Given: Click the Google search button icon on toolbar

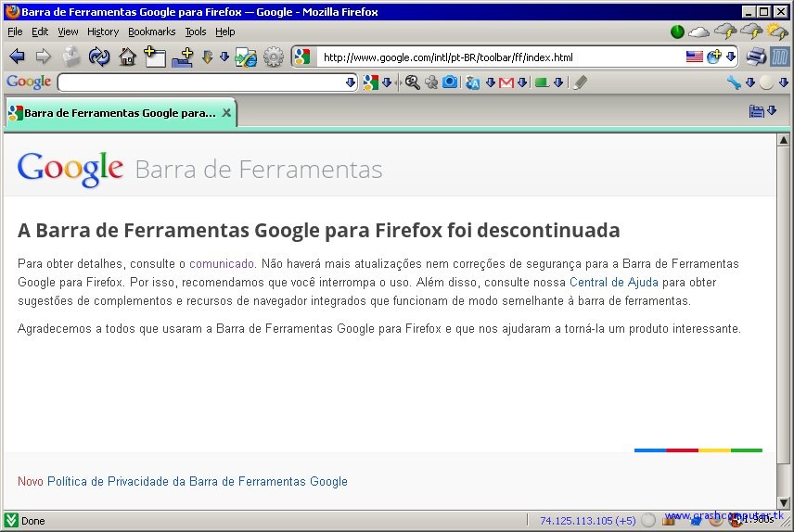Looking at the screenshot, I should point(371,82).
